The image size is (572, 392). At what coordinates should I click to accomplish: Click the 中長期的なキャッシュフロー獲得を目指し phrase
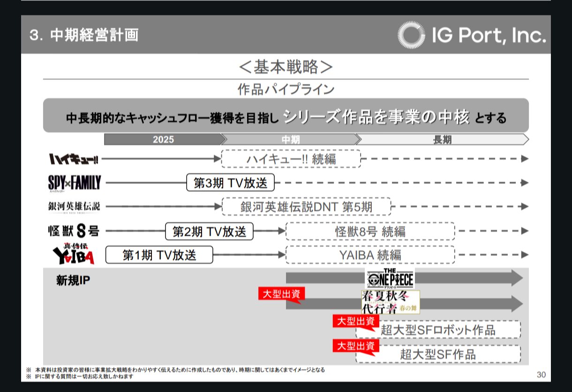[x=173, y=118]
